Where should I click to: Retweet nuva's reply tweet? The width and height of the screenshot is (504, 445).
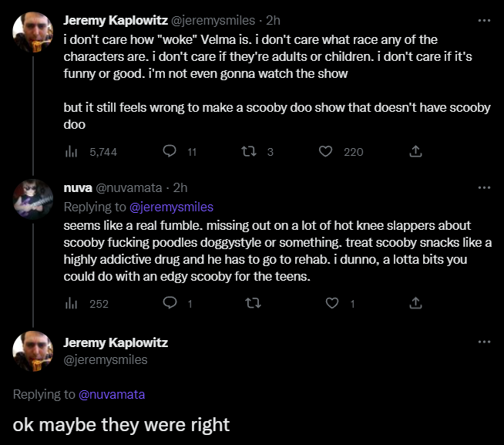[251, 303]
